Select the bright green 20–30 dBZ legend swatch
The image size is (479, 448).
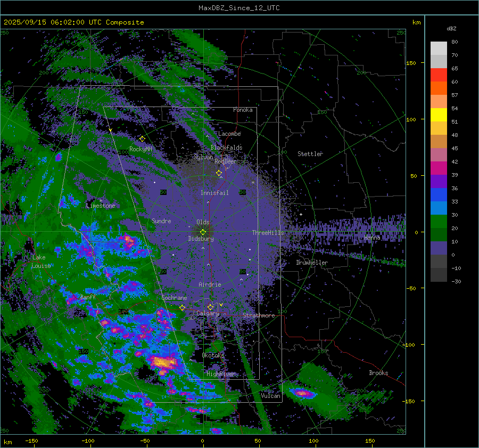[x=439, y=222]
